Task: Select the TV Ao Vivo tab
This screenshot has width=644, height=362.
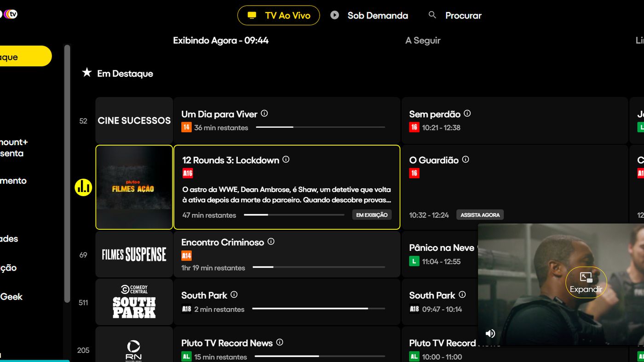Action: pyautogui.click(x=278, y=15)
